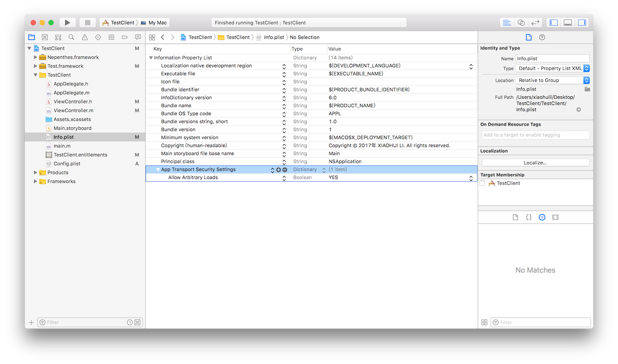Filter by source-controlled files
Screen dimensions: 618x364
coord(138,322)
